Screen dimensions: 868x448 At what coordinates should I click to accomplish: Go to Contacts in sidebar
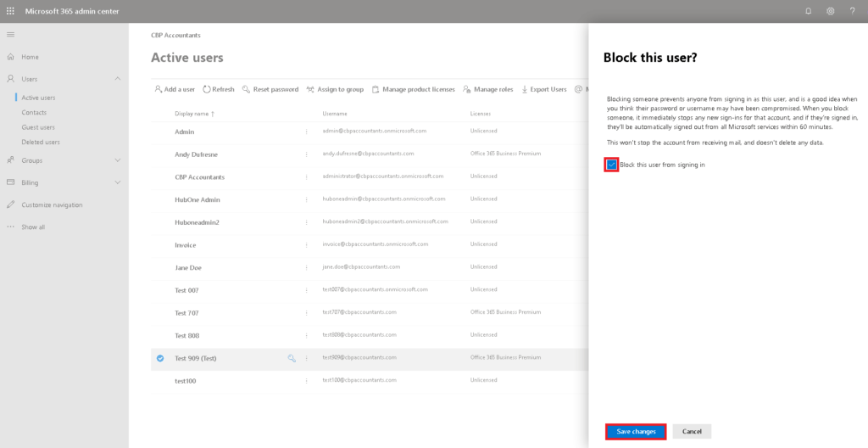[x=34, y=112]
